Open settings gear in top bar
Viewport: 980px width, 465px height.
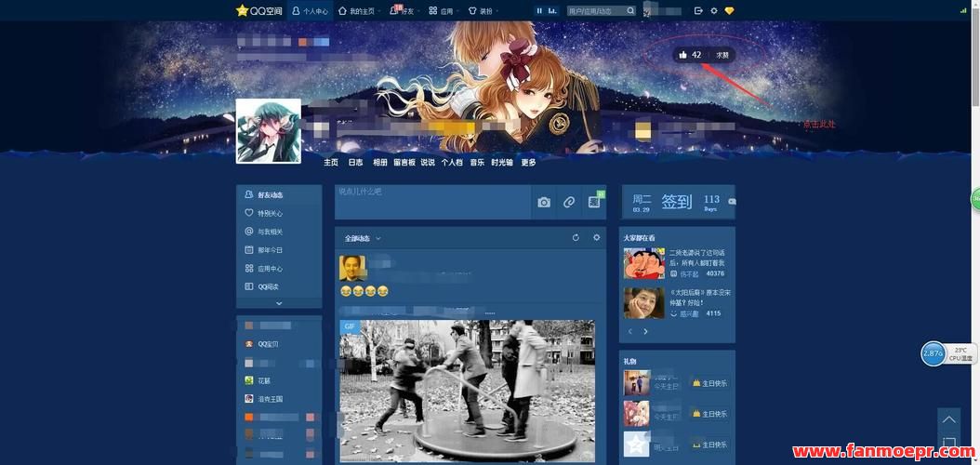[x=714, y=10]
